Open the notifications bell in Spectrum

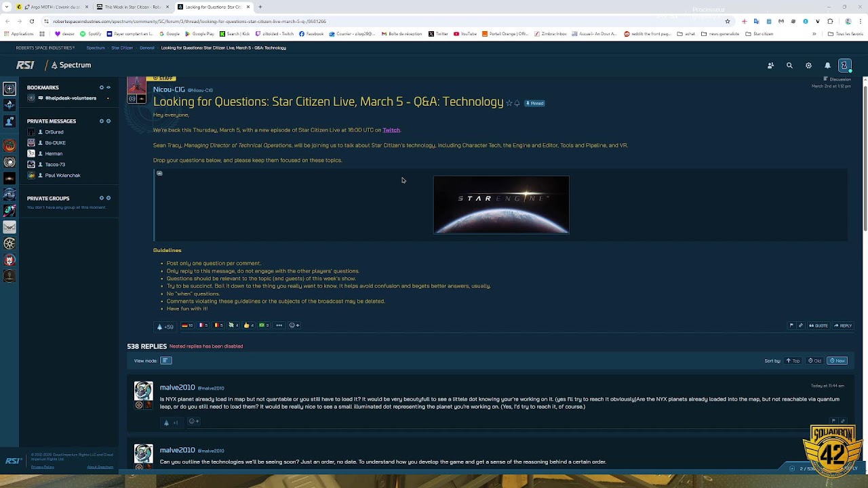827,66
